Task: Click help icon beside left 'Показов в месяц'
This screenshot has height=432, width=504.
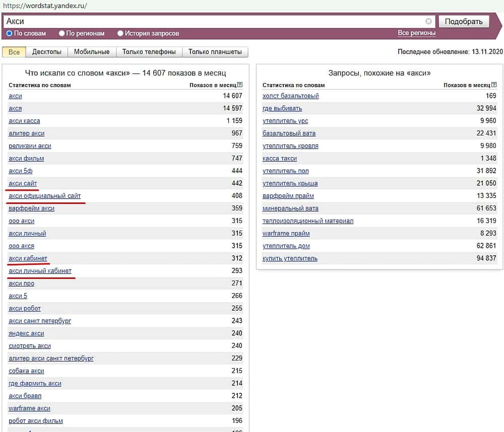Action: point(239,85)
